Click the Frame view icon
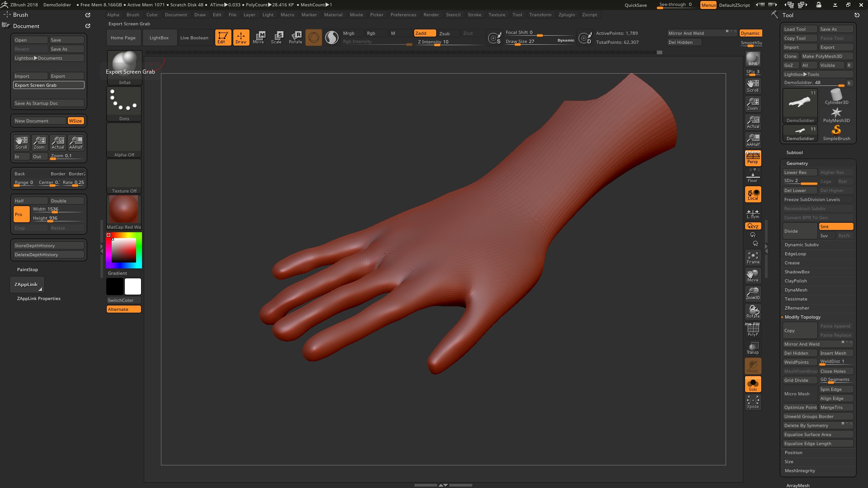 tap(753, 258)
